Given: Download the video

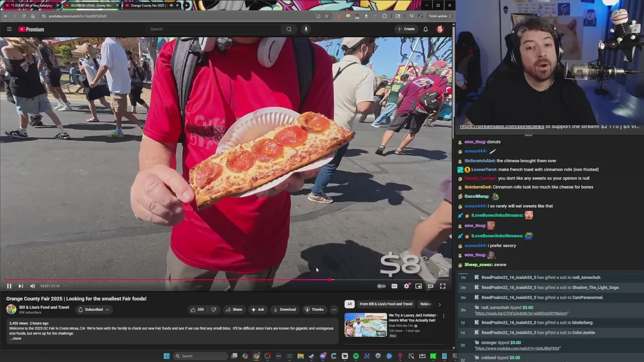Looking at the screenshot, I should pyautogui.click(x=284, y=310).
